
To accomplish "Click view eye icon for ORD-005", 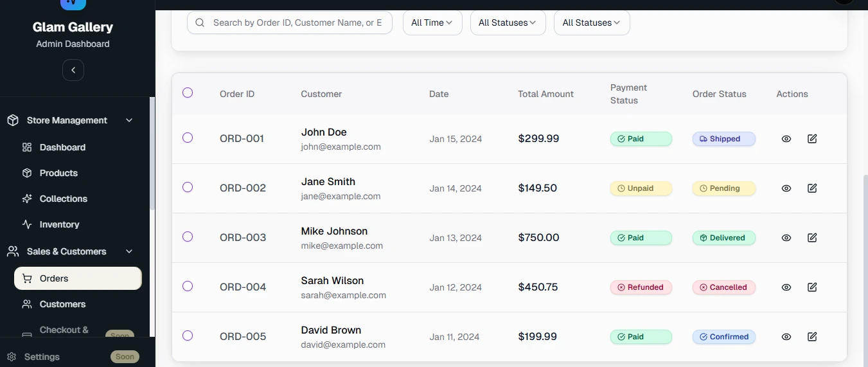I will pyautogui.click(x=786, y=337).
